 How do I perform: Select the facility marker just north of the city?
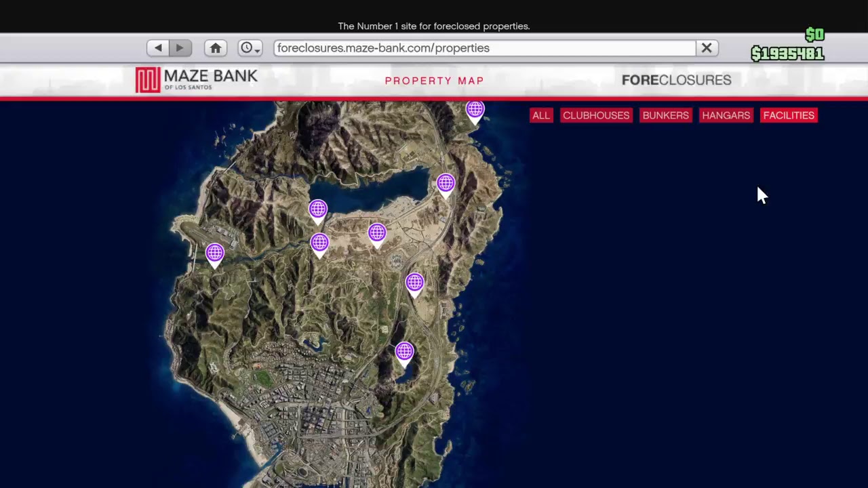[404, 354]
